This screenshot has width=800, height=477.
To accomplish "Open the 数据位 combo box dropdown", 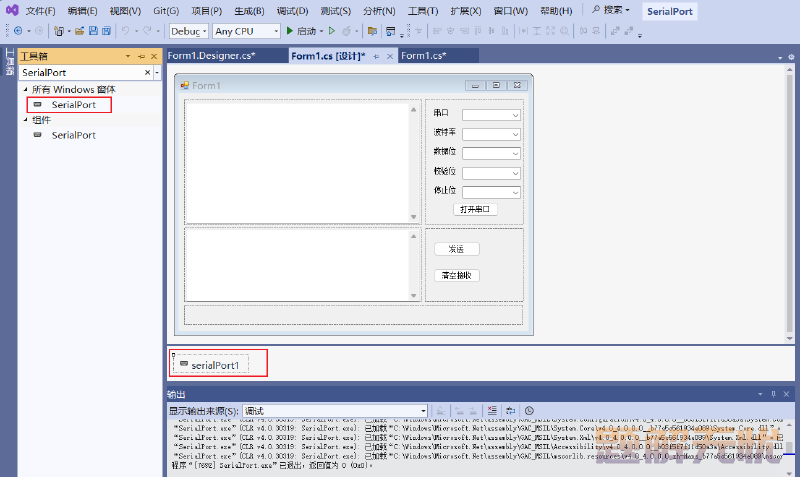I will point(515,154).
